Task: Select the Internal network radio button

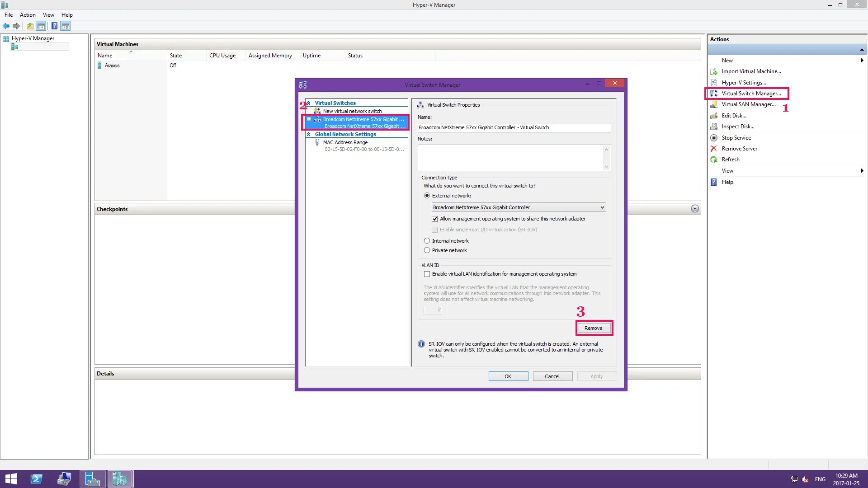Action: [x=427, y=241]
